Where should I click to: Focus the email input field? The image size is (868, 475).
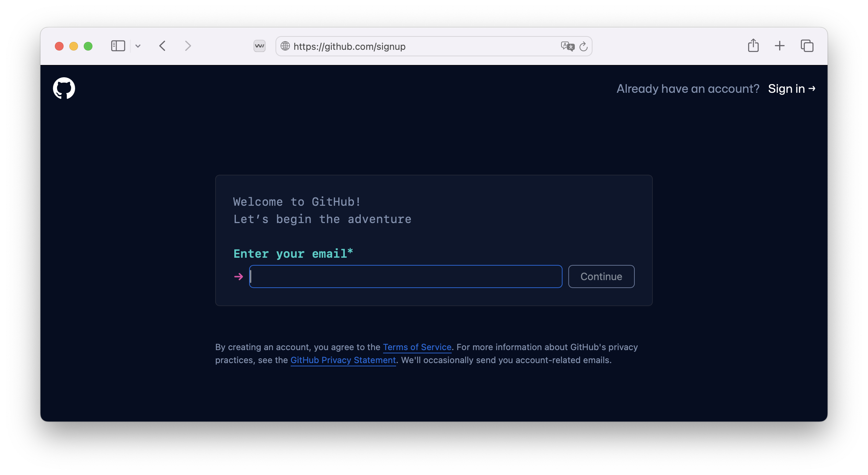[405, 276]
